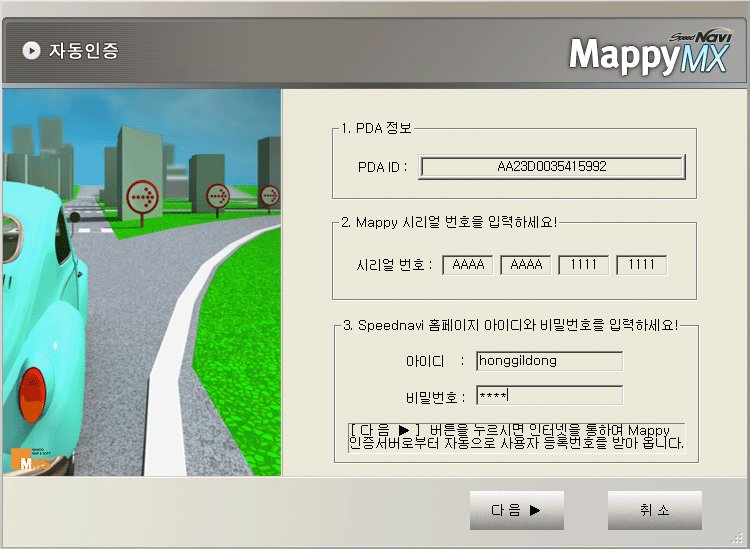750x549 pixels.
Task: Click the 다음 (Next) button
Action: [517, 510]
